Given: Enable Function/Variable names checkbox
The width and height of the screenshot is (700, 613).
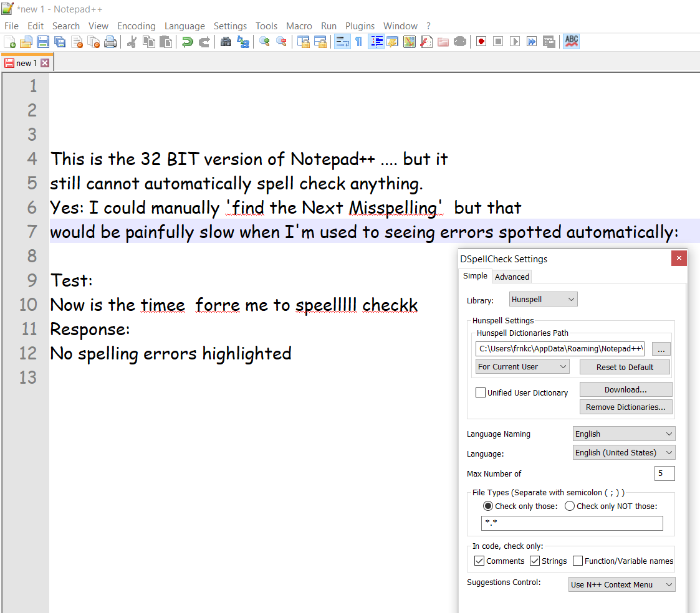Looking at the screenshot, I should point(578,561).
